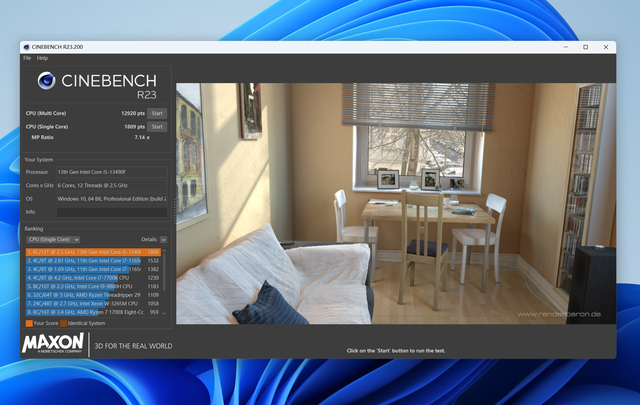
Task: Click the Identical System legend swatch
Action: [x=63, y=323]
